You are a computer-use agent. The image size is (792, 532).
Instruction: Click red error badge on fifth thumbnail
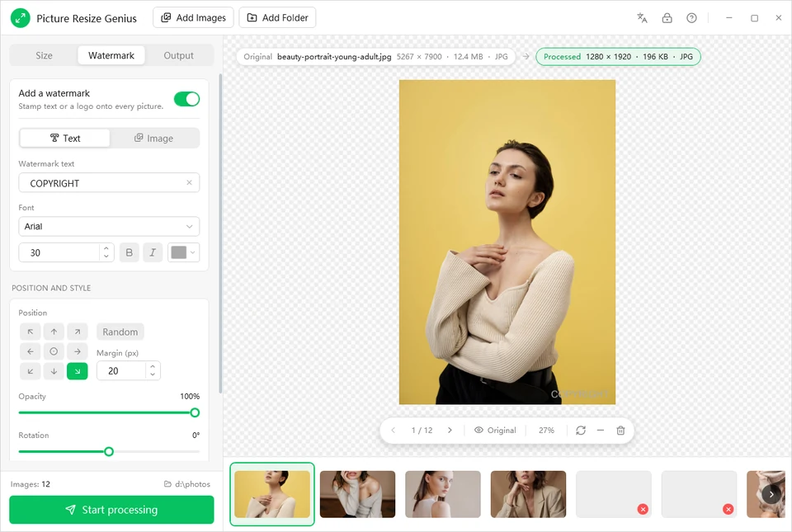(x=643, y=509)
